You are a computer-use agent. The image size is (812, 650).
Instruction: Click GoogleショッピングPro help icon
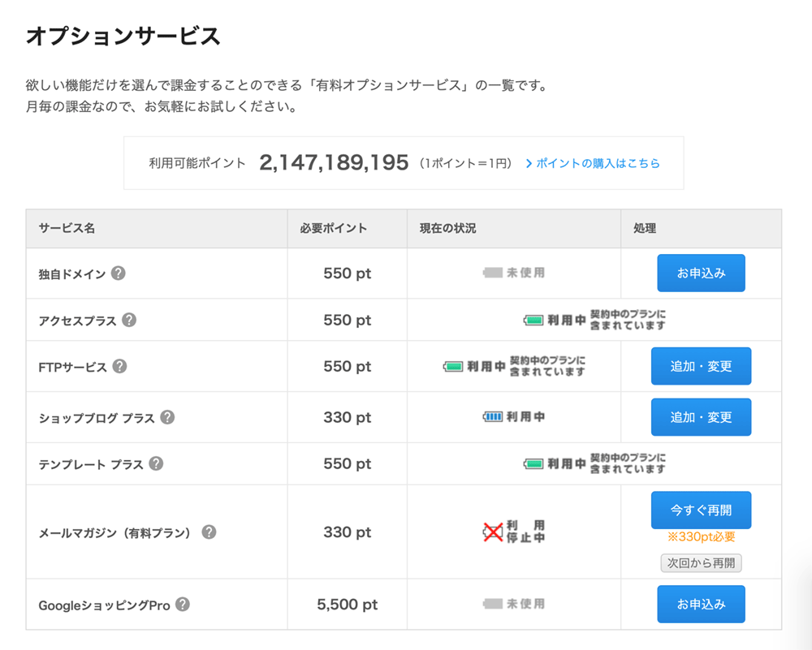[x=183, y=605]
